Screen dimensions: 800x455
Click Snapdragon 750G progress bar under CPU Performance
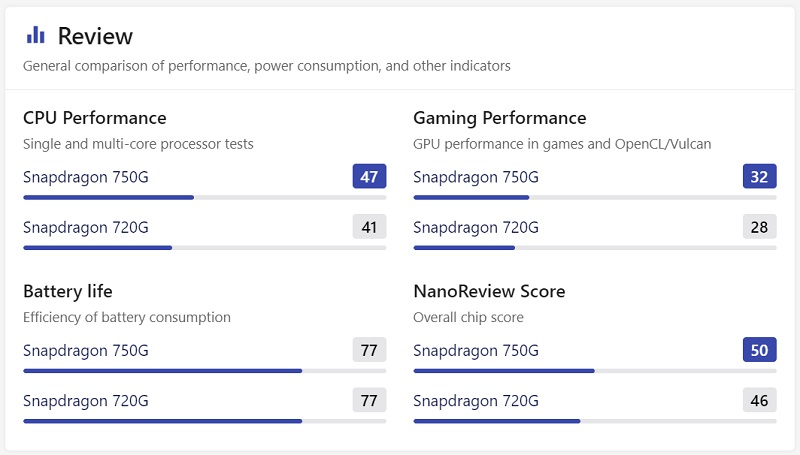click(x=204, y=197)
